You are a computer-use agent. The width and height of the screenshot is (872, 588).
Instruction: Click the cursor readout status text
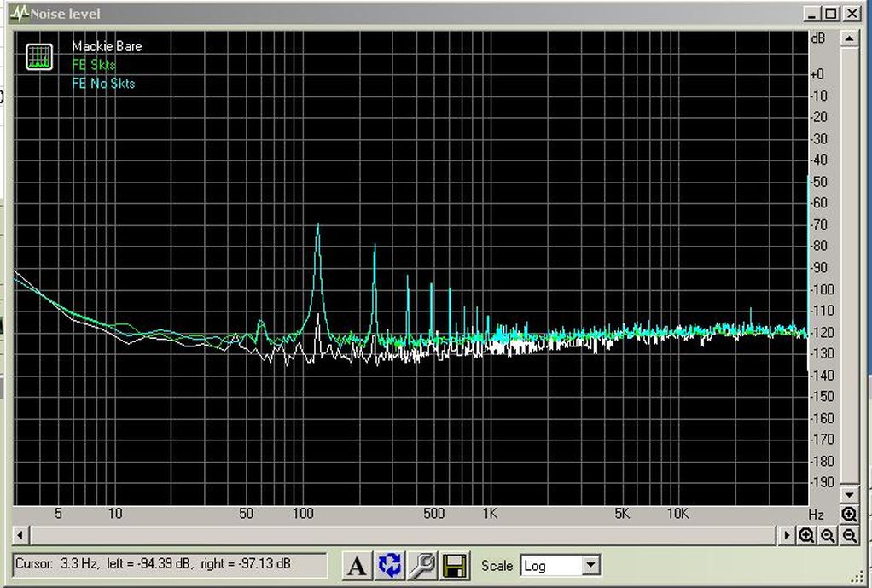pyautogui.click(x=153, y=563)
